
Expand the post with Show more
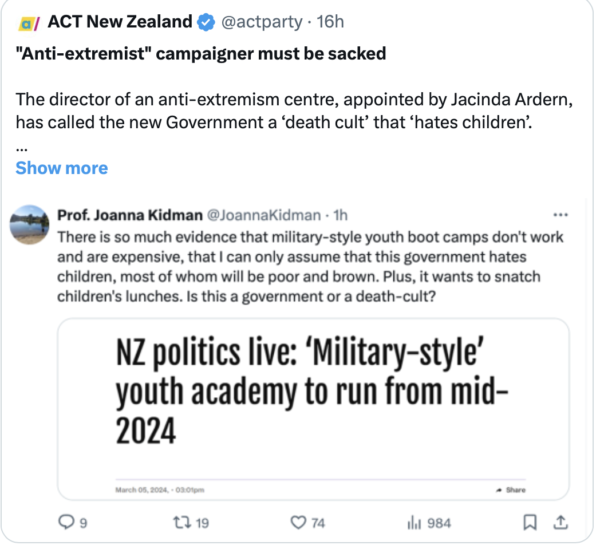(x=61, y=168)
